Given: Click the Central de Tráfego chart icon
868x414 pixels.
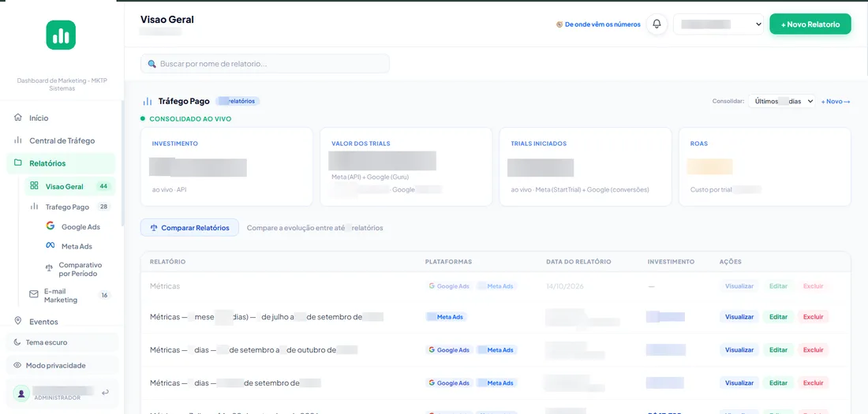Looking at the screenshot, I should coord(18,140).
